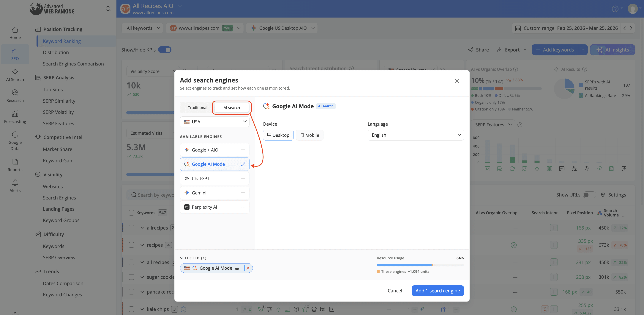The height and width of the screenshot is (315, 644).
Task: Expand the kale chips keyword row
Action: coord(142,309)
